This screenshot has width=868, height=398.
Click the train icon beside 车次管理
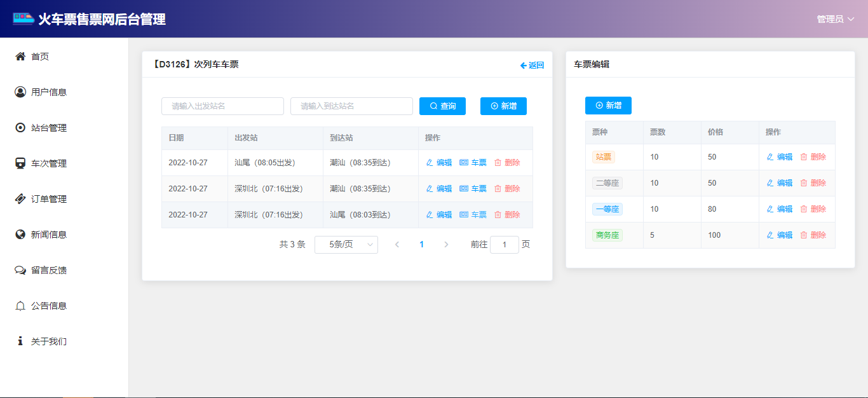[20, 163]
